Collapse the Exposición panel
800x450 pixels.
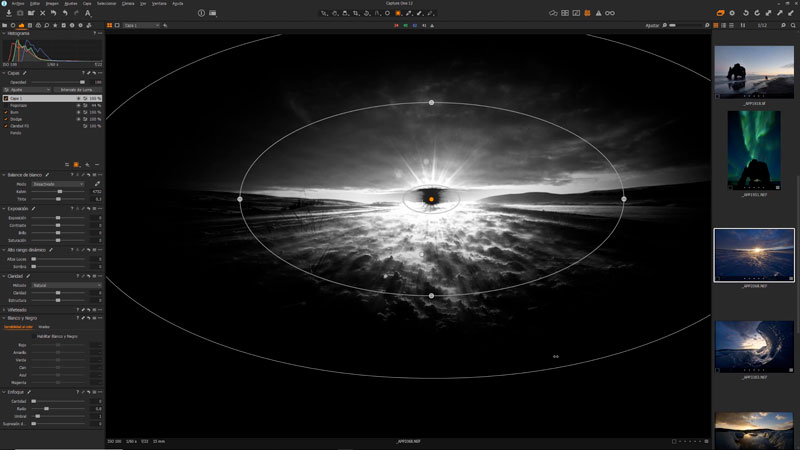[x=3, y=209]
